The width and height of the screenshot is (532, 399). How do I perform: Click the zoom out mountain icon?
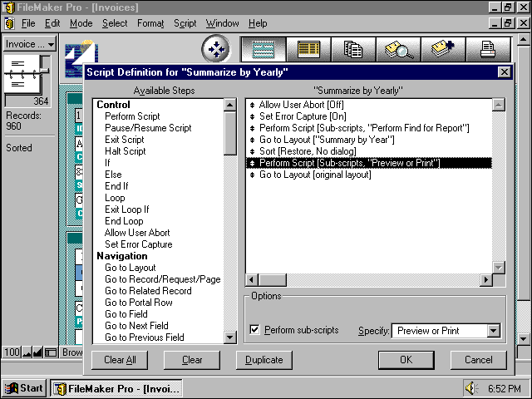27,352
